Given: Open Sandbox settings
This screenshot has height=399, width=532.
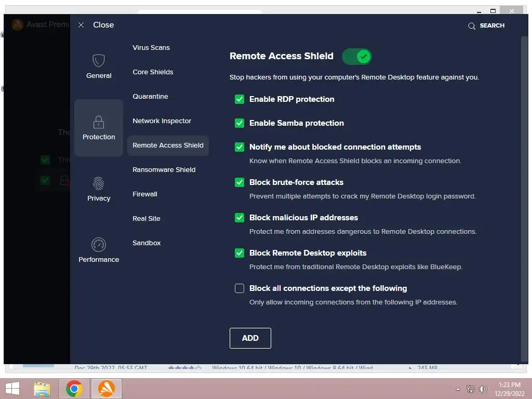Looking at the screenshot, I should (146, 243).
